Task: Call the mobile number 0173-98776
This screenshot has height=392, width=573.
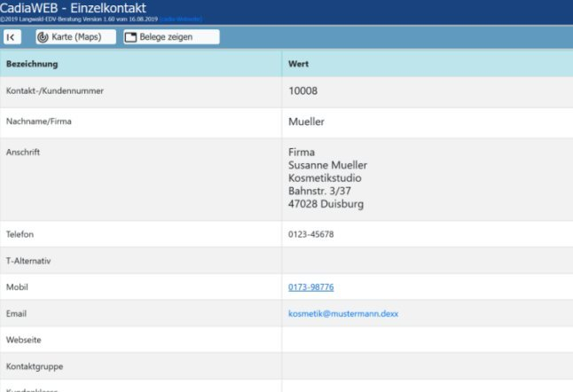Action: 311,287
